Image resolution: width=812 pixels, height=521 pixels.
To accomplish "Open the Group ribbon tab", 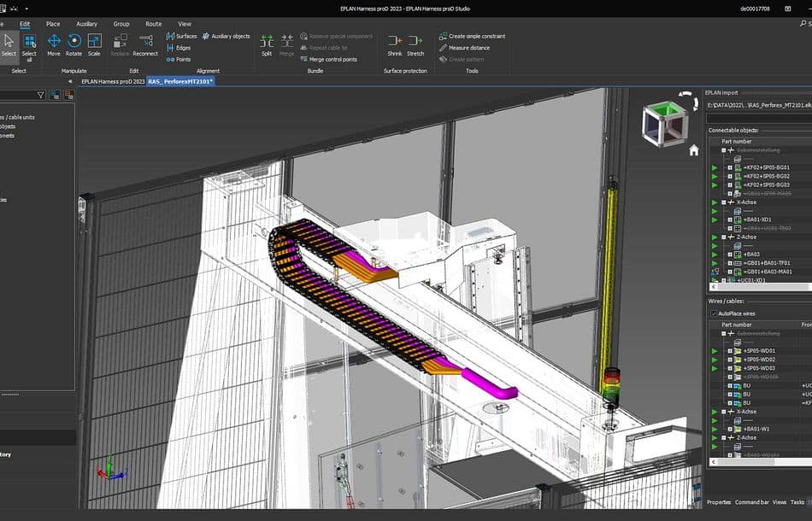I will click(x=121, y=24).
